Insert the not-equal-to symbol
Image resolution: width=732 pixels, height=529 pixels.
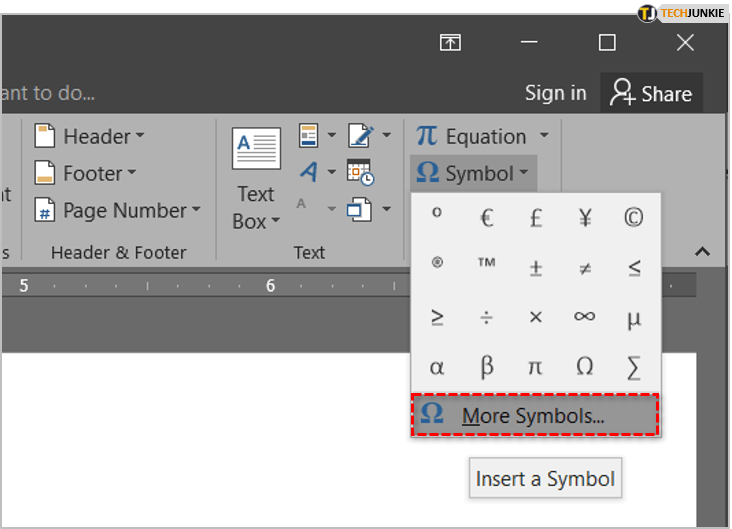click(x=584, y=267)
